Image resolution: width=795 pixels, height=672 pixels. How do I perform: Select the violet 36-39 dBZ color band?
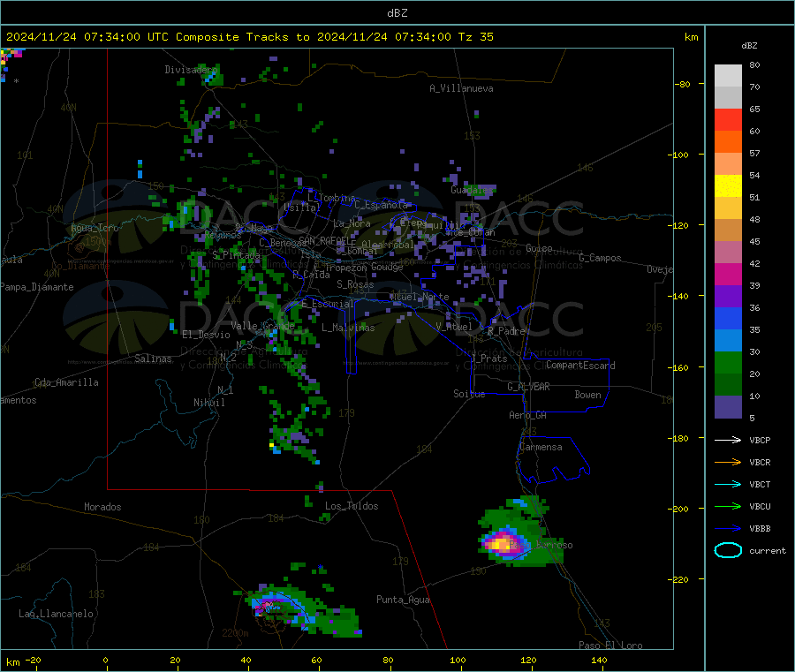pyautogui.click(x=728, y=297)
